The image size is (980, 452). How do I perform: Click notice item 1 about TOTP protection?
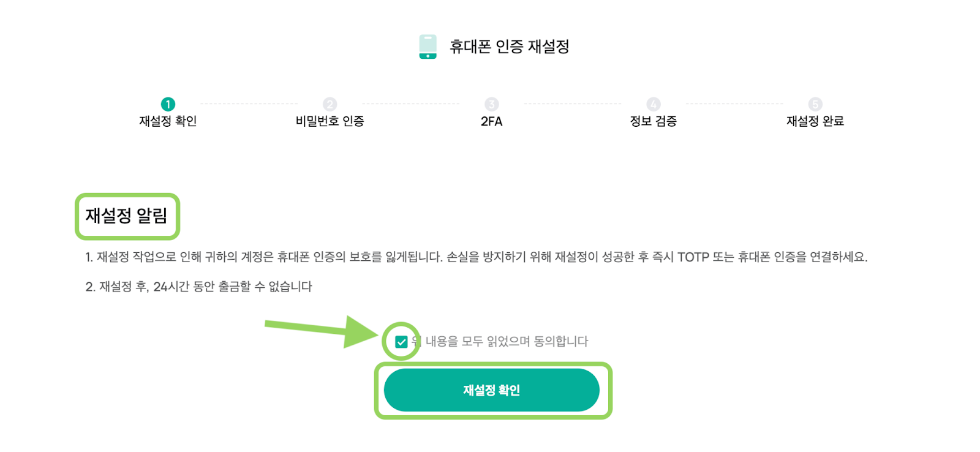click(477, 257)
